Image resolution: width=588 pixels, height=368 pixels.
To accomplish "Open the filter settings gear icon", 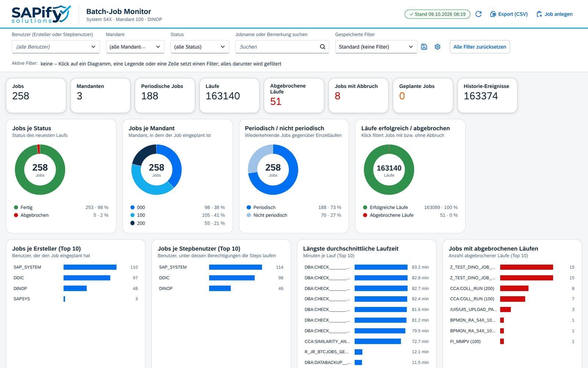I will (437, 47).
